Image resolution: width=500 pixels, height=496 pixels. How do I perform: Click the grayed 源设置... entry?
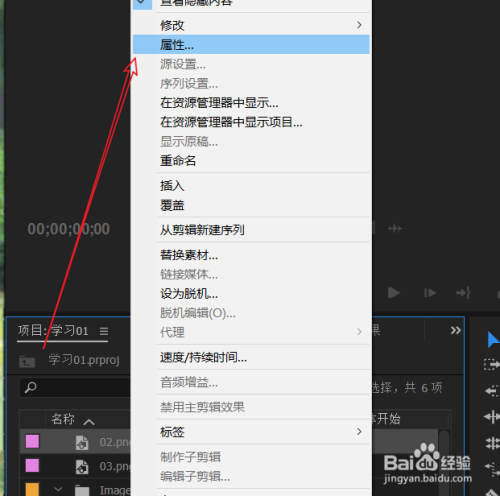click(251, 64)
